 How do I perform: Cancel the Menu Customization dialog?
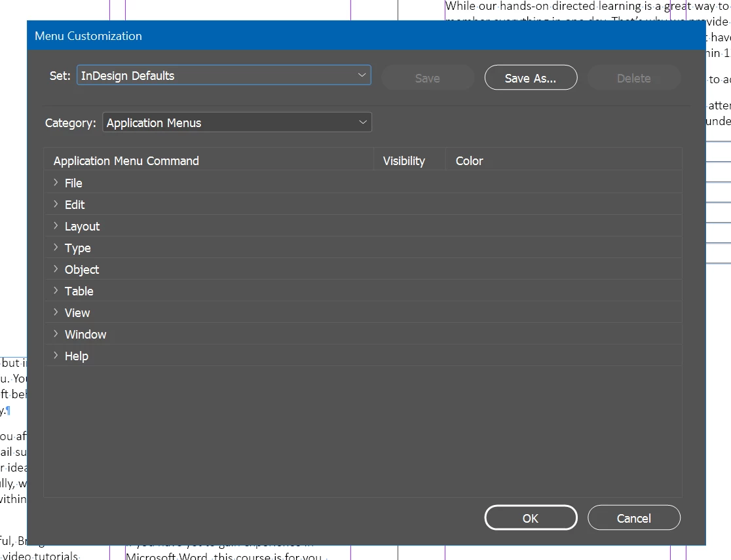[633, 518]
